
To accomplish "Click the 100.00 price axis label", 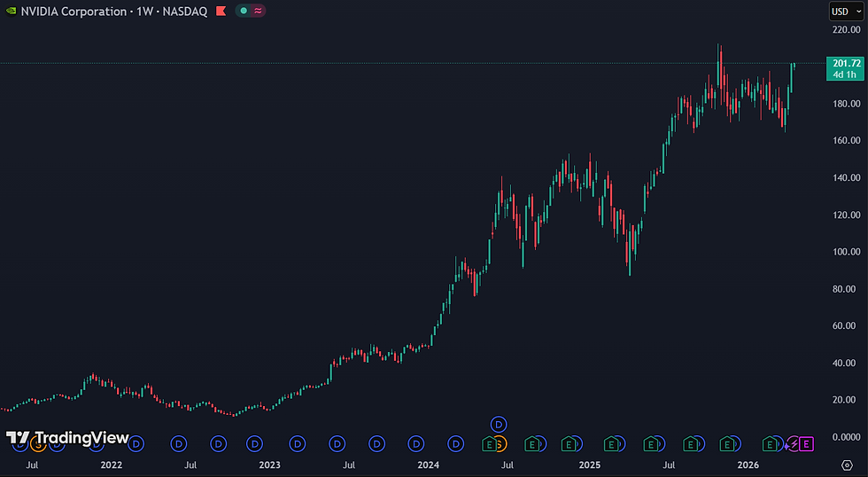I will [x=847, y=252].
